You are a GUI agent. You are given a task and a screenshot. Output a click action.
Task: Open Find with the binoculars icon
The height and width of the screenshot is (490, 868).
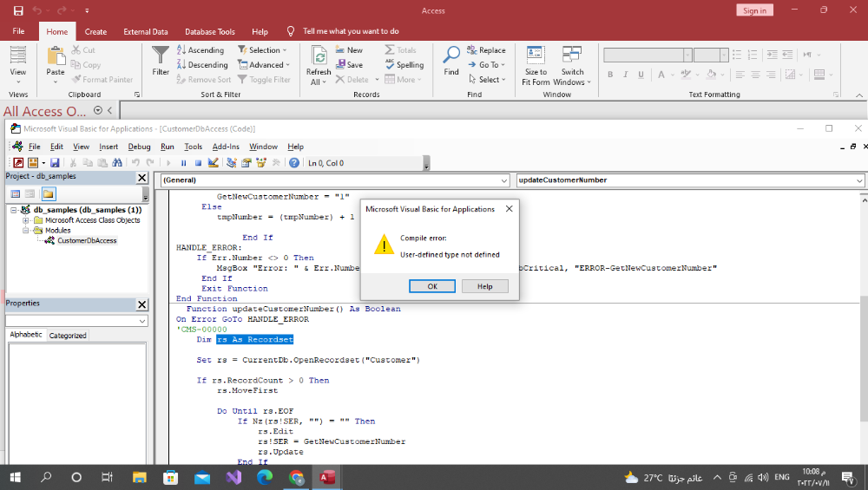(117, 162)
